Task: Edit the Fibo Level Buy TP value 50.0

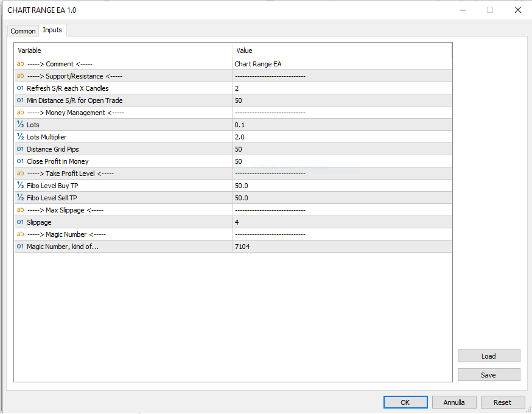Action: [342, 186]
